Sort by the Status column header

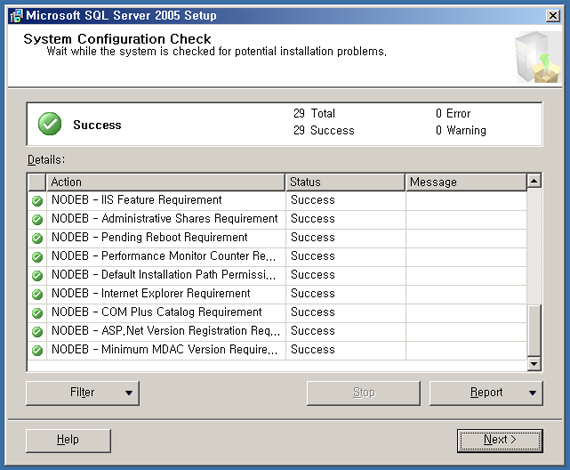[x=345, y=182]
